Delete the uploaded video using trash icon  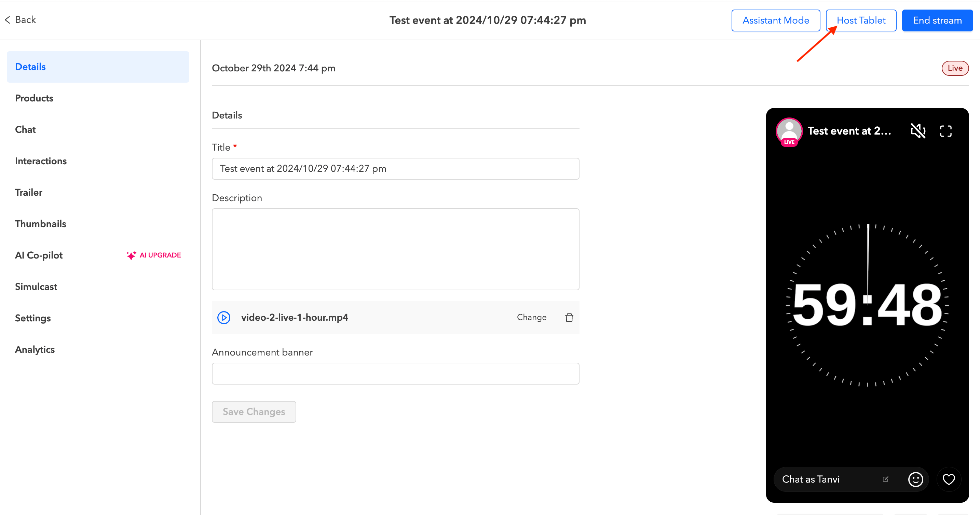[x=569, y=317]
